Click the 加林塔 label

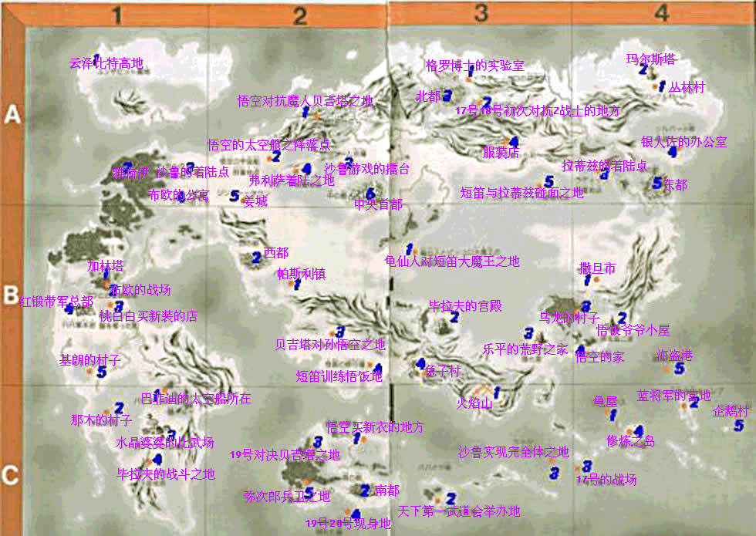coord(106,265)
